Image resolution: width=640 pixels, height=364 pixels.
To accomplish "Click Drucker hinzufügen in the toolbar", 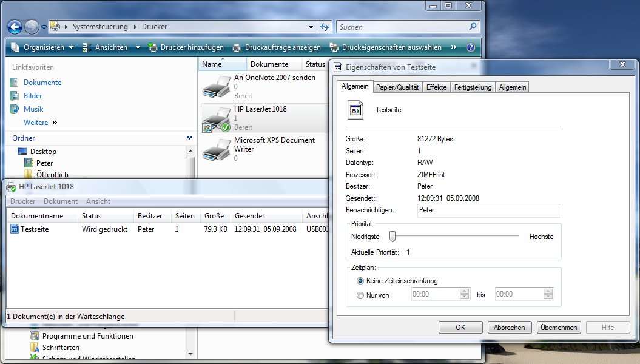I will tap(186, 47).
